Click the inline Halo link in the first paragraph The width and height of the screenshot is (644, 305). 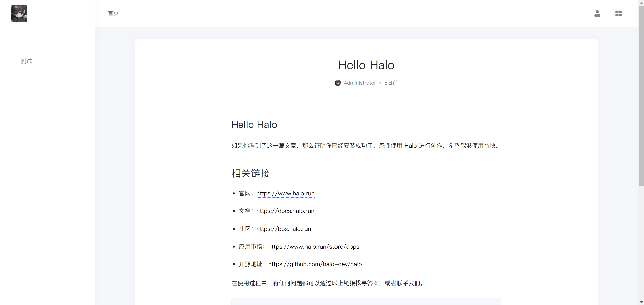(x=410, y=146)
